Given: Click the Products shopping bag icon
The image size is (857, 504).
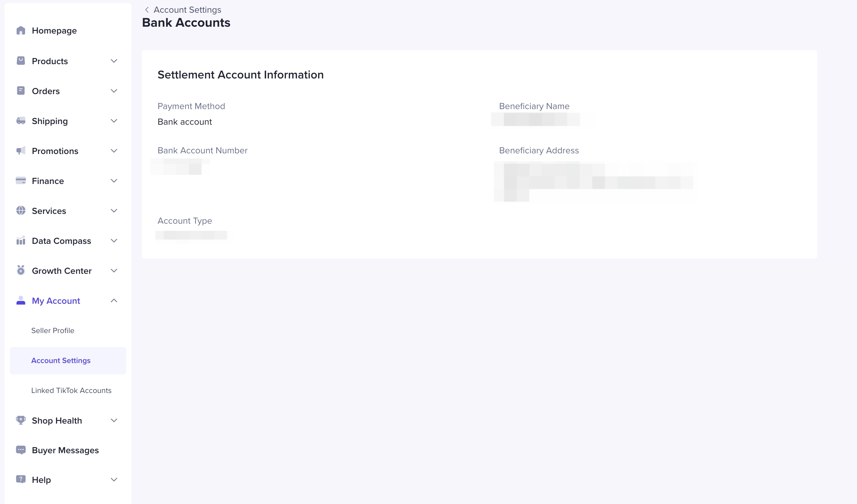Looking at the screenshot, I should (21, 61).
